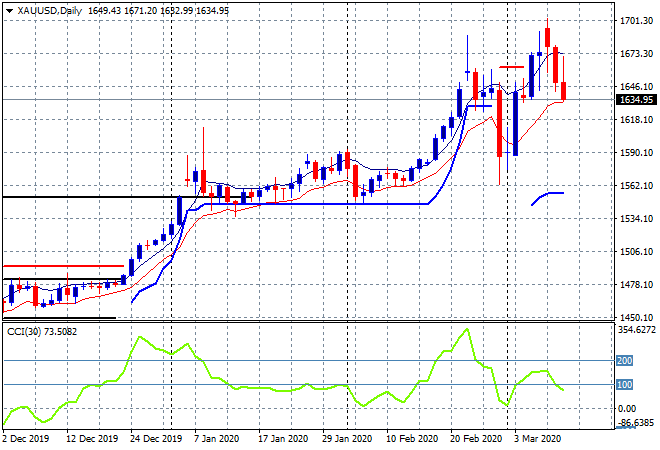Click the CCI(30) 73.5082 indicator label
Image resolution: width=660 pixels, height=450 pixels.
42,332
